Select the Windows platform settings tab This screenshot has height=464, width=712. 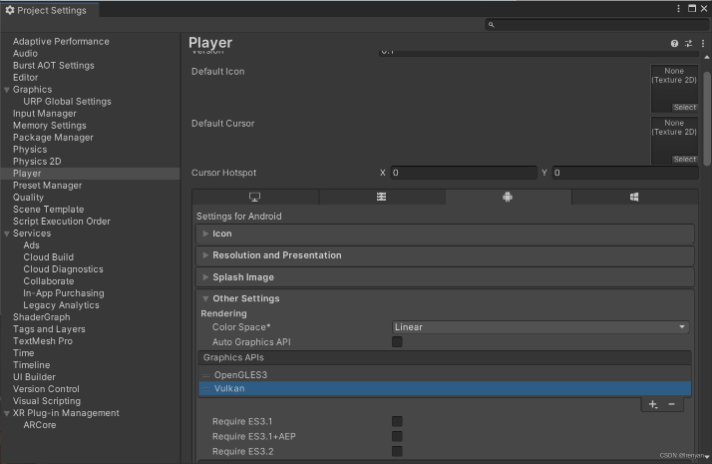pyautogui.click(x=634, y=197)
